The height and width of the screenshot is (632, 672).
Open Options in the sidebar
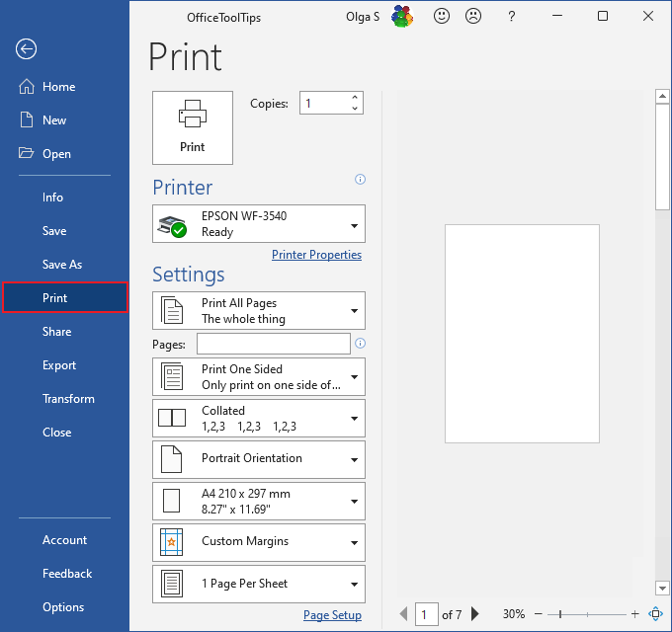click(64, 607)
